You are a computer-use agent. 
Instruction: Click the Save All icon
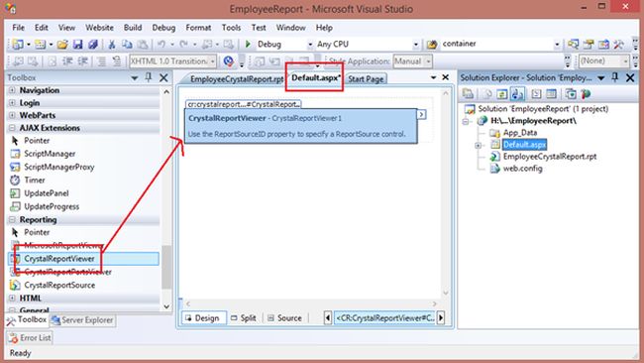tap(93, 44)
